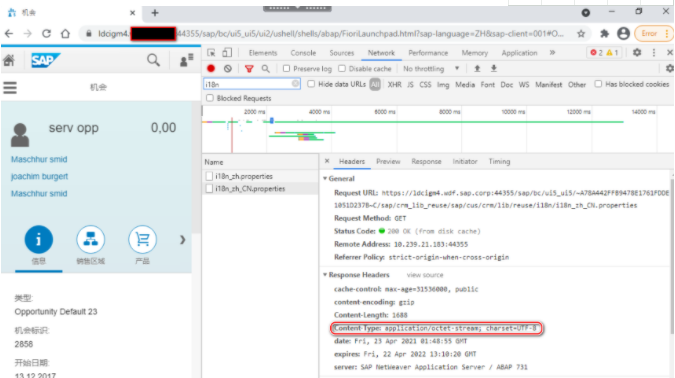Open the Application tab
Image resolution: width=675 pixels, height=378 pixels.
tap(519, 53)
